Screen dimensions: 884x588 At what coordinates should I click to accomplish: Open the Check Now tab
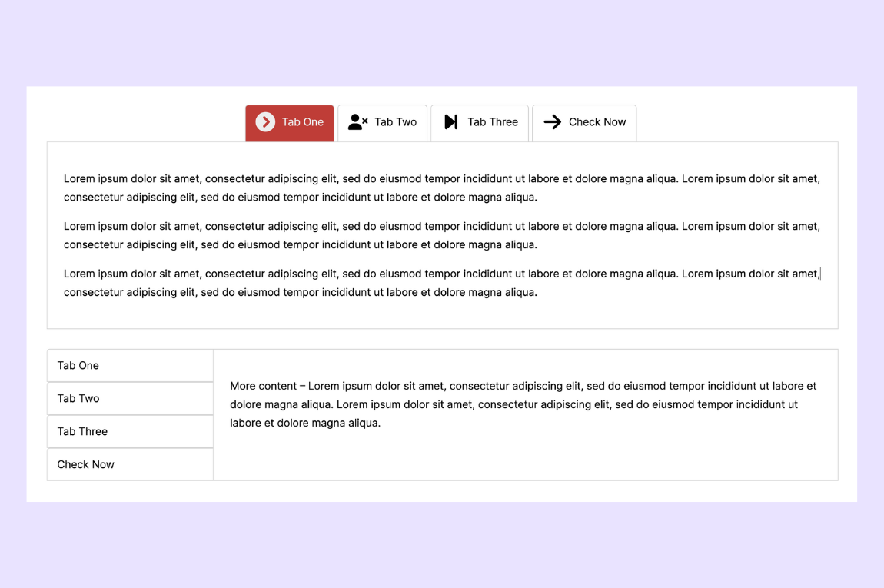click(x=594, y=121)
